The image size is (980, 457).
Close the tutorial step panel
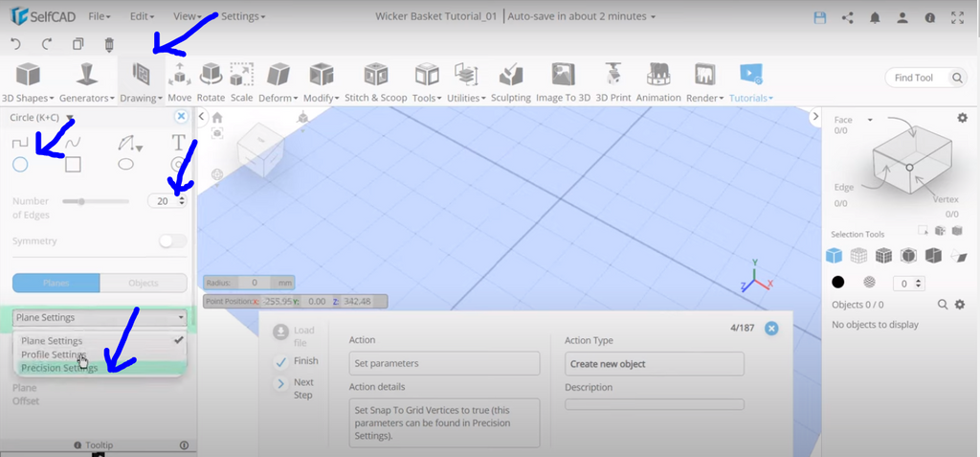point(772,328)
